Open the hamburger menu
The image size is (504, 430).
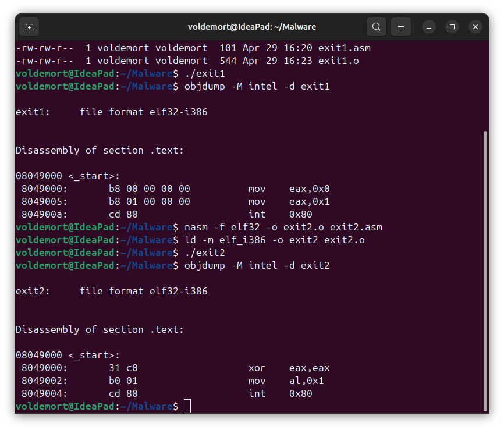click(401, 27)
